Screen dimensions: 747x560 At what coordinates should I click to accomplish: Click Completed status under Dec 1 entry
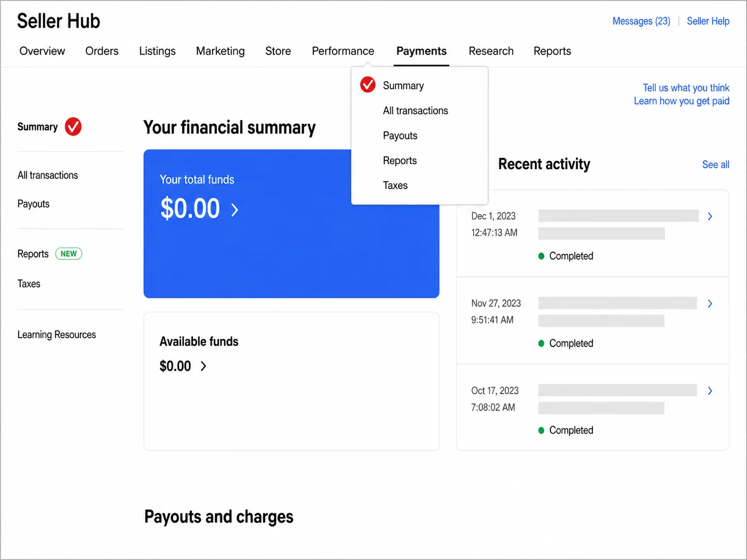click(571, 256)
